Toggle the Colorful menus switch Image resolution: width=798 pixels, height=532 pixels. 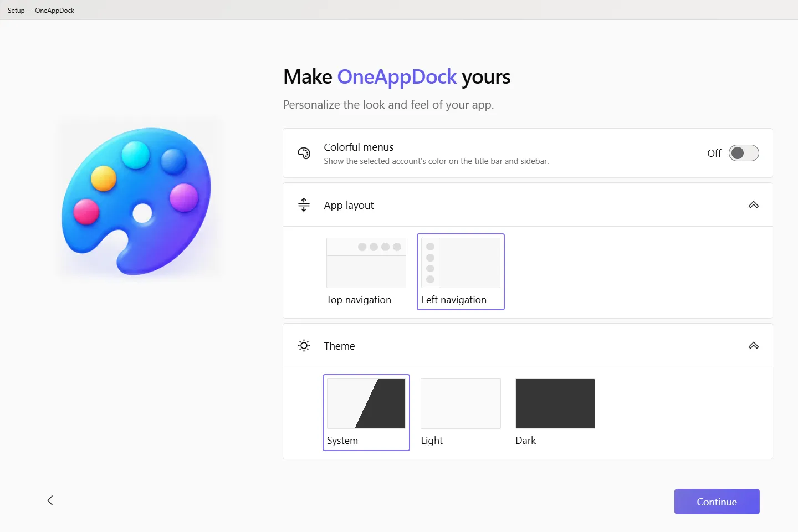pos(744,153)
